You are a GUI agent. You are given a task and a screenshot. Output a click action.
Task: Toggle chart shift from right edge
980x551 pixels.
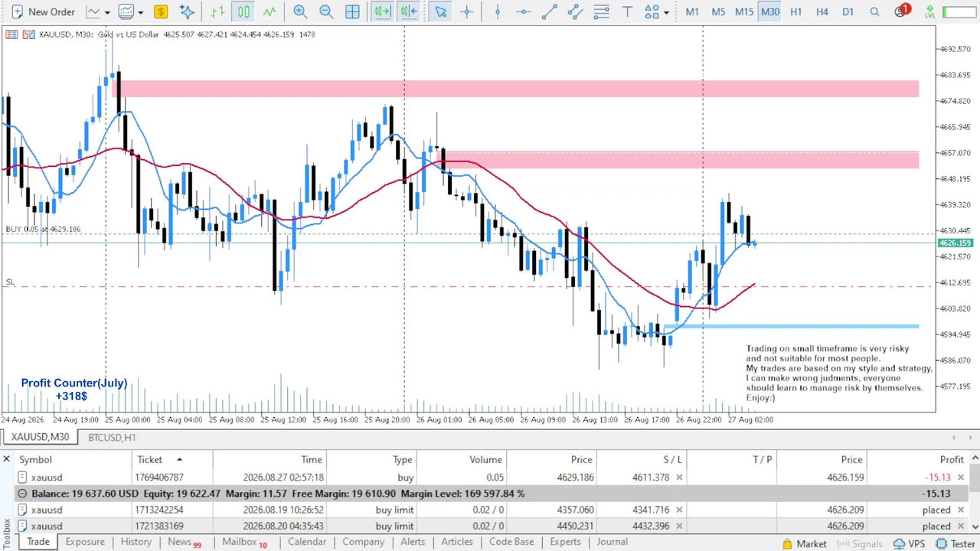tap(408, 11)
